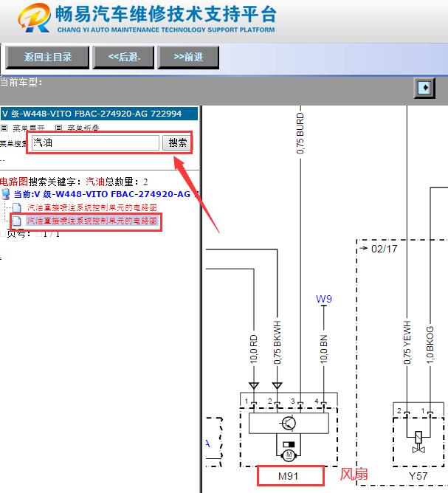Click the computer icon beside 当前:V 级-W448-VITO
The width and height of the screenshot is (448, 493).
(x=6, y=194)
